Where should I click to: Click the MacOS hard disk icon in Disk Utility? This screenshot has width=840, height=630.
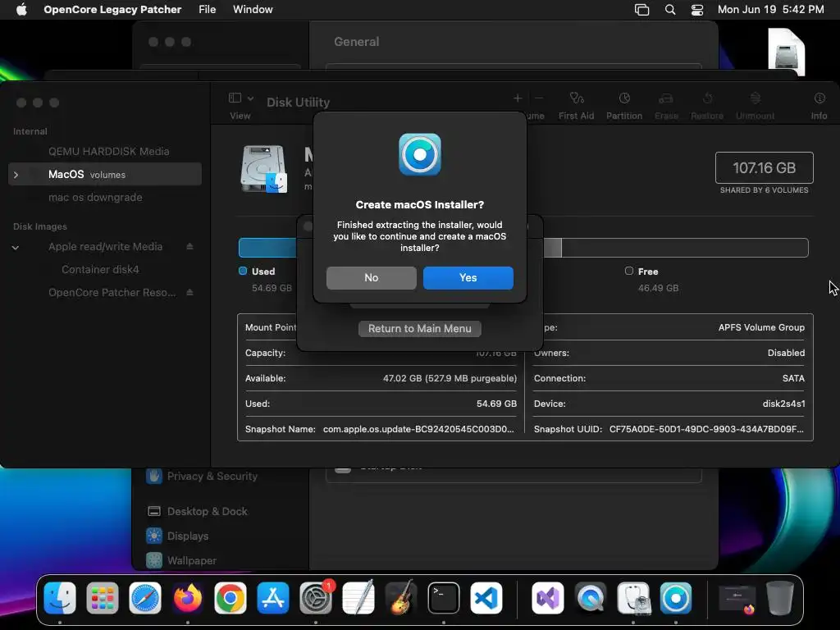coord(263,169)
